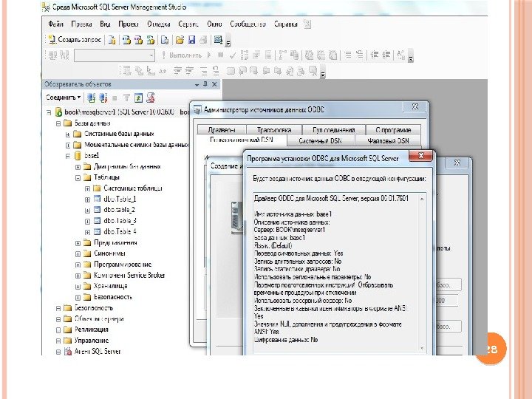Expand the Агент SQL Server node

[58, 352]
